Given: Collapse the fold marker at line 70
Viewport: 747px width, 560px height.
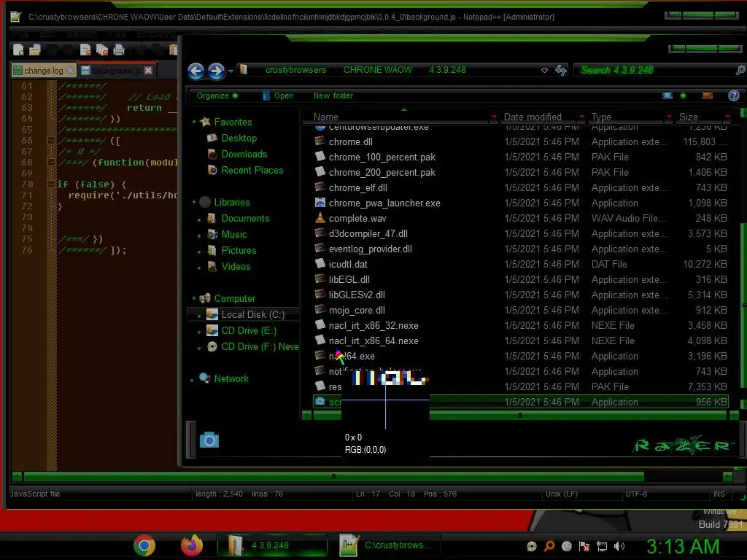Looking at the screenshot, I should 50,184.
